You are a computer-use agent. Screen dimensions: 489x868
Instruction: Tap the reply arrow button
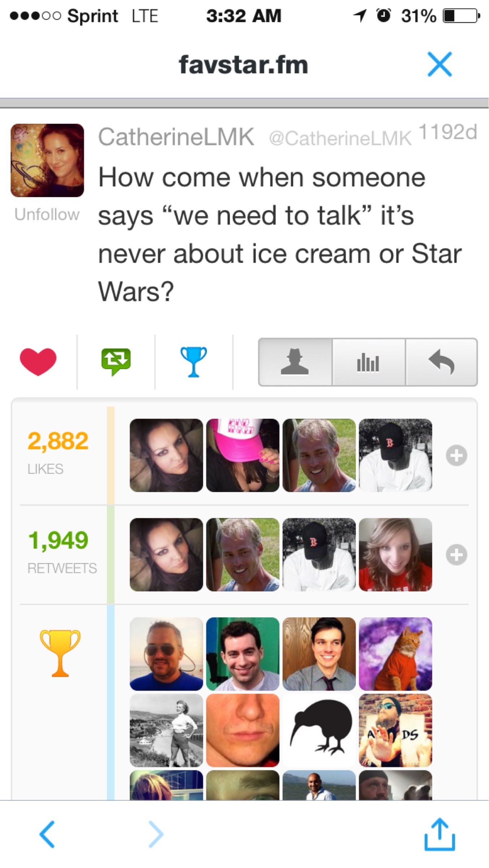[x=441, y=362]
